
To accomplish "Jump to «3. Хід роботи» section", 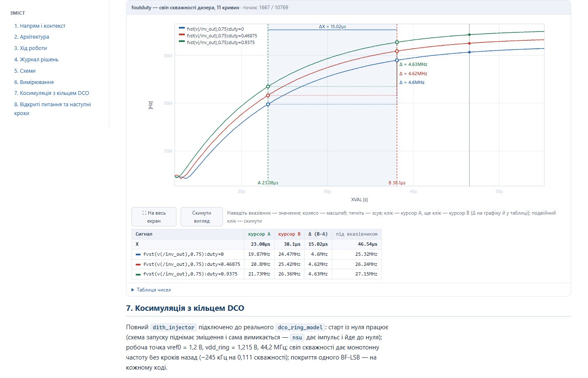I will 31,48.
